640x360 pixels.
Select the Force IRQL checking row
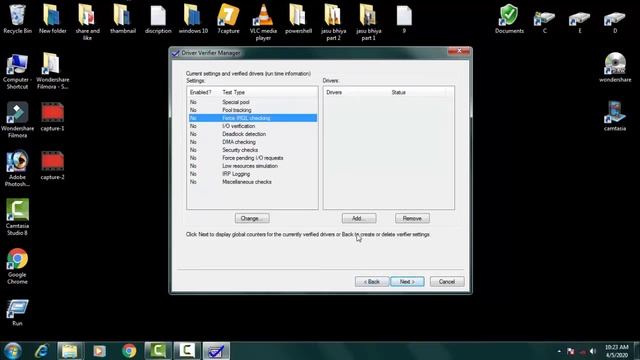(252, 118)
